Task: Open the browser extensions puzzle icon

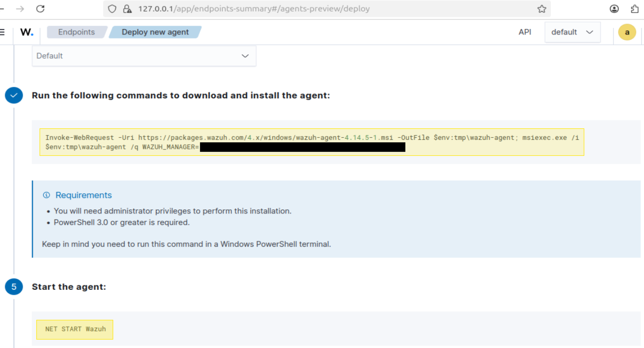Action: click(x=635, y=9)
